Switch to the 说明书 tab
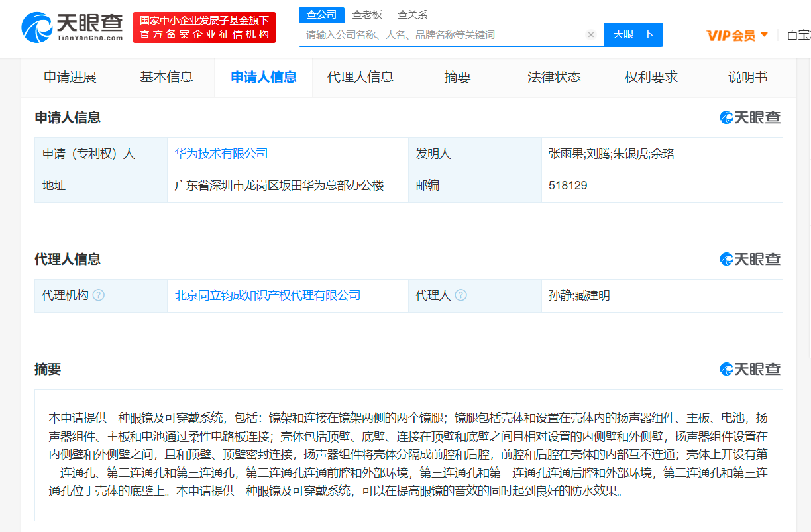811x532 pixels. tap(747, 78)
